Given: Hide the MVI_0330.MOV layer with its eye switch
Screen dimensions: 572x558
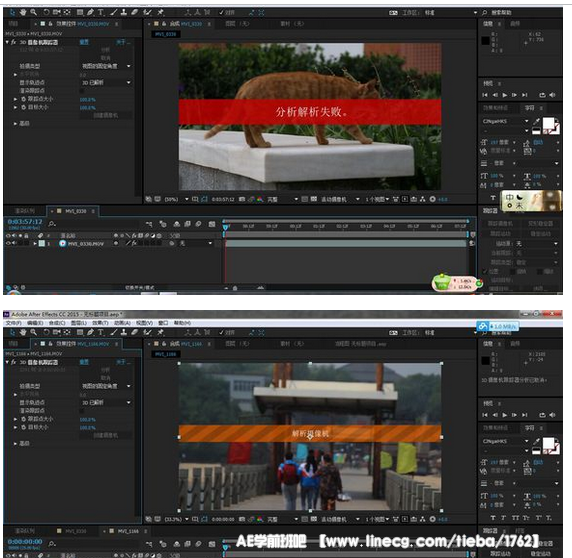Looking at the screenshot, I should (x=8, y=243).
